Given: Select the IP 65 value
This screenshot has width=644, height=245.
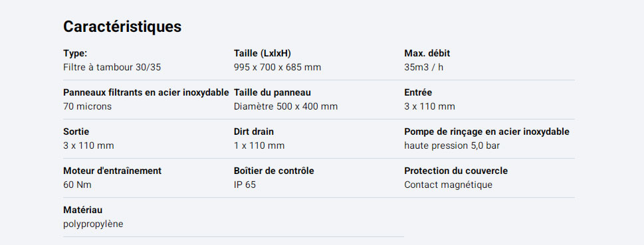Looking at the screenshot, I should click(245, 185).
